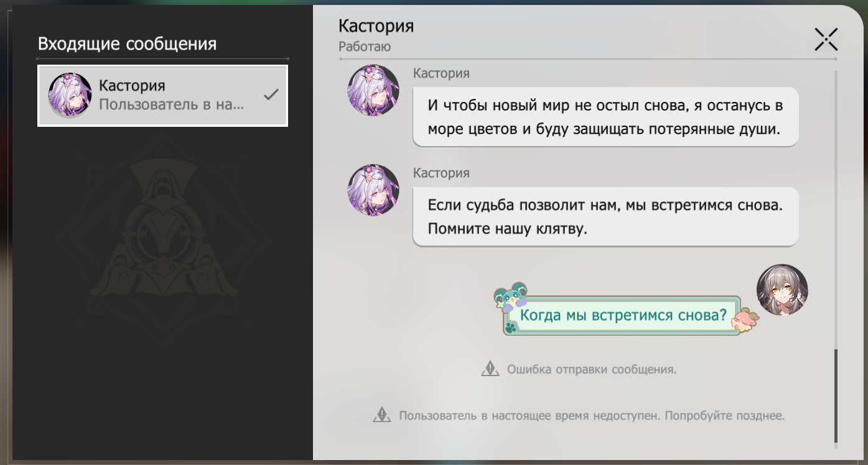868x465 pixels.
Task: Click the message bubble 'Если судьба позволит нам'
Action: [x=605, y=216]
